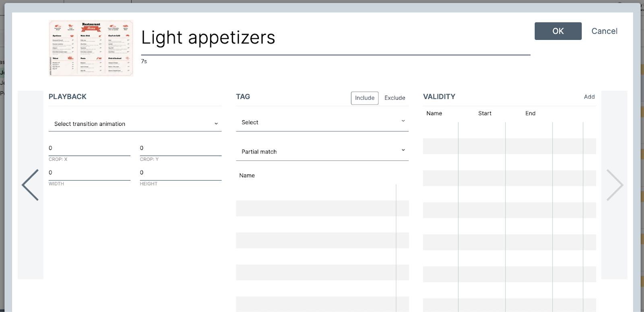The height and width of the screenshot is (312, 644).
Task: Switch the tag filter to Exclude
Action: 394,98
